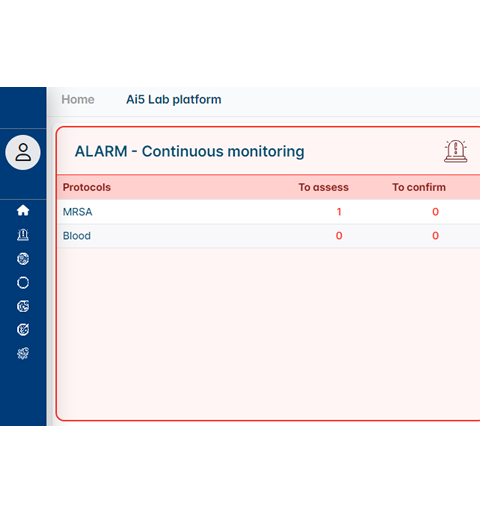Go to the home icon in sidebar
Screen dimensions: 480x532
[23, 210]
